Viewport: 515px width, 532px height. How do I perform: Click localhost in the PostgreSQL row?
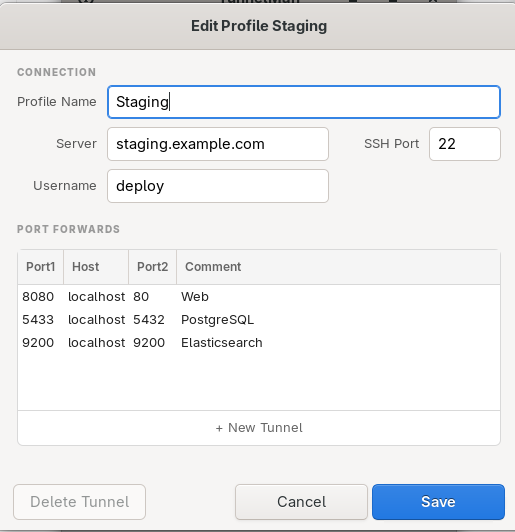point(97,320)
